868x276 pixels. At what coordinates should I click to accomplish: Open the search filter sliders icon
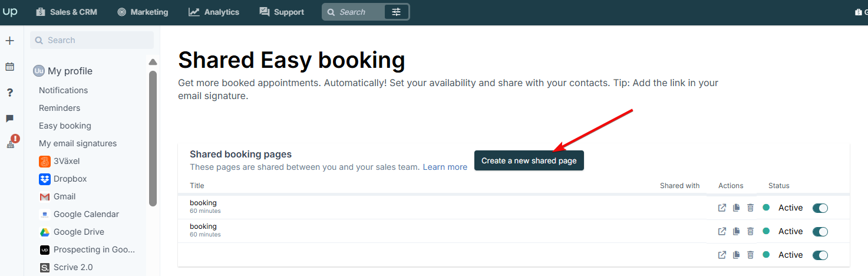pos(397,12)
